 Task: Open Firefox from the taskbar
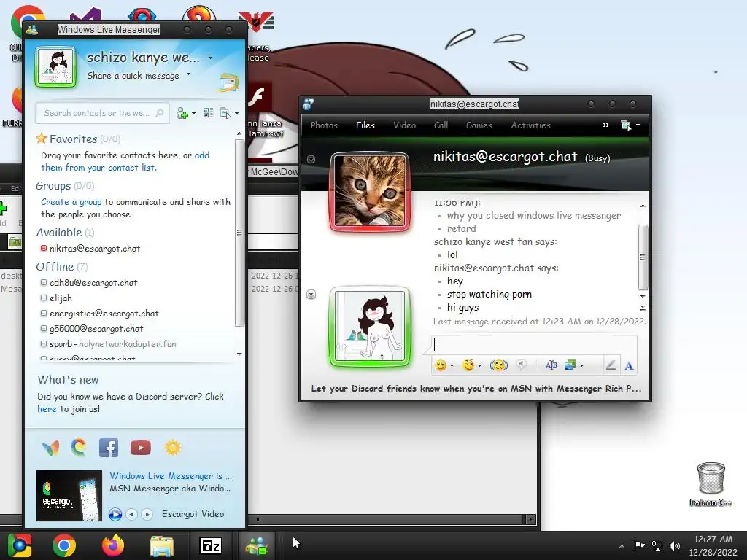click(x=113, y=545)
